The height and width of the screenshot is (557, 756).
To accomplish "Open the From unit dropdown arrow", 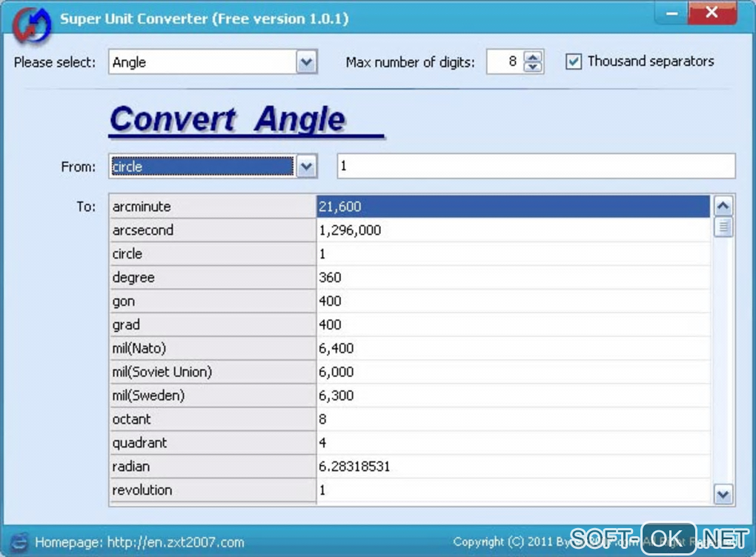I will [307, 167].
